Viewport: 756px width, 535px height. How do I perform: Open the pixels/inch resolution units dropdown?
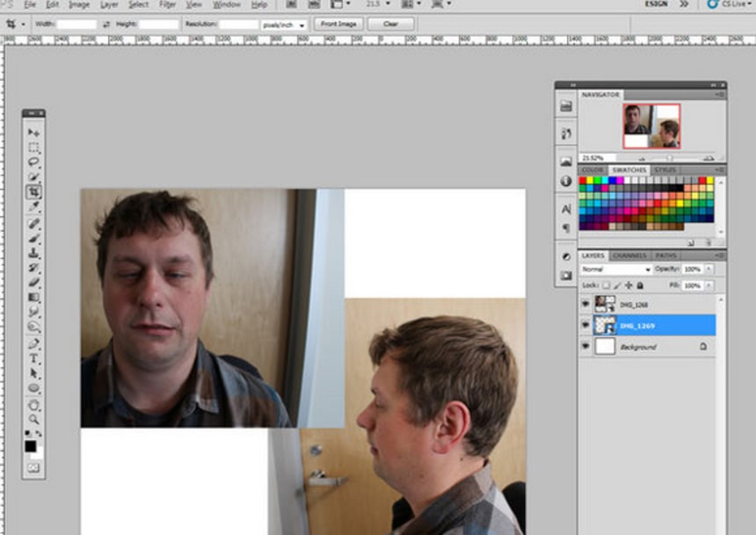tap(284, 25)
